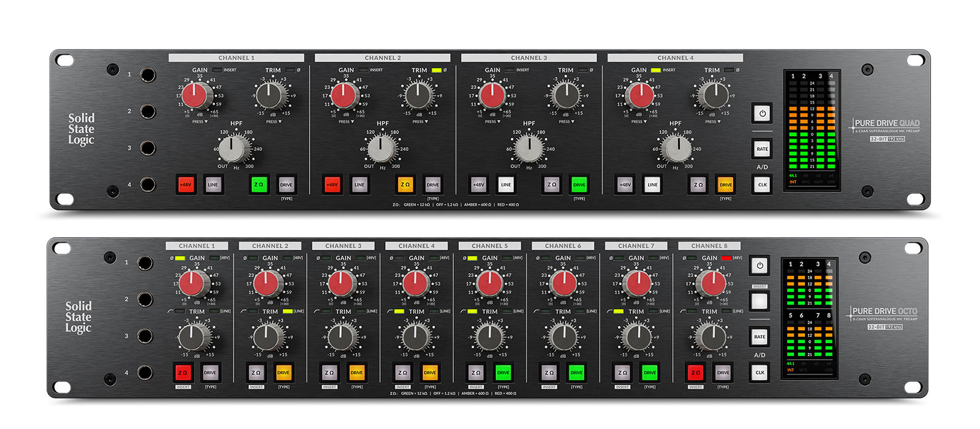Click the TRIM knob on Quad channel 1
This screenshot has width=980, height=429.
click(270, 96)
